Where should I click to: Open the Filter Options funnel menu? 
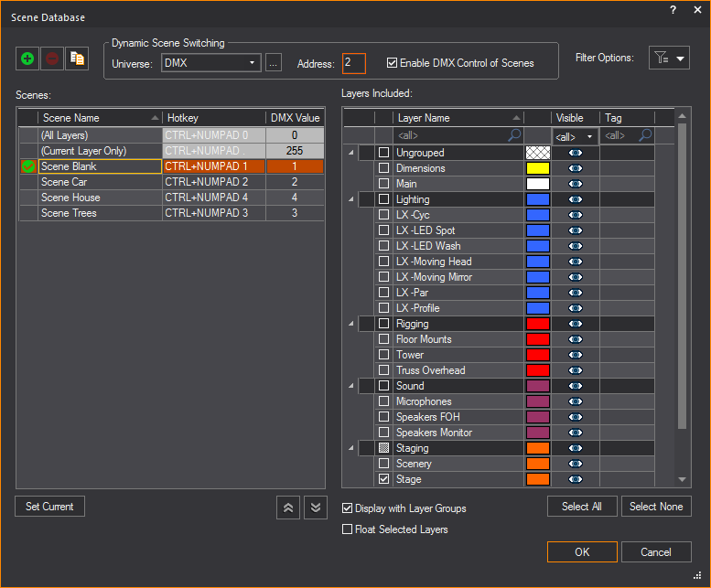pos(669,58)
